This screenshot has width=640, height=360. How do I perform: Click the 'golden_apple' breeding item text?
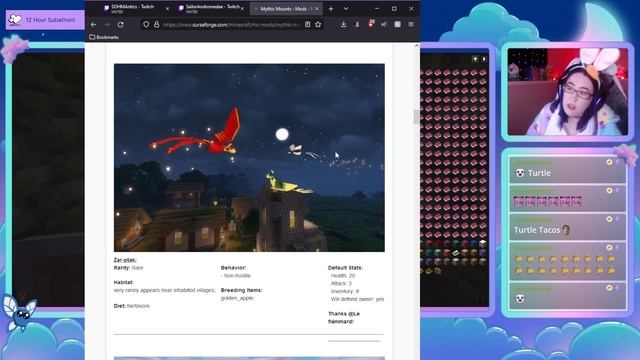pyautogui.click(x=237, y=298)
